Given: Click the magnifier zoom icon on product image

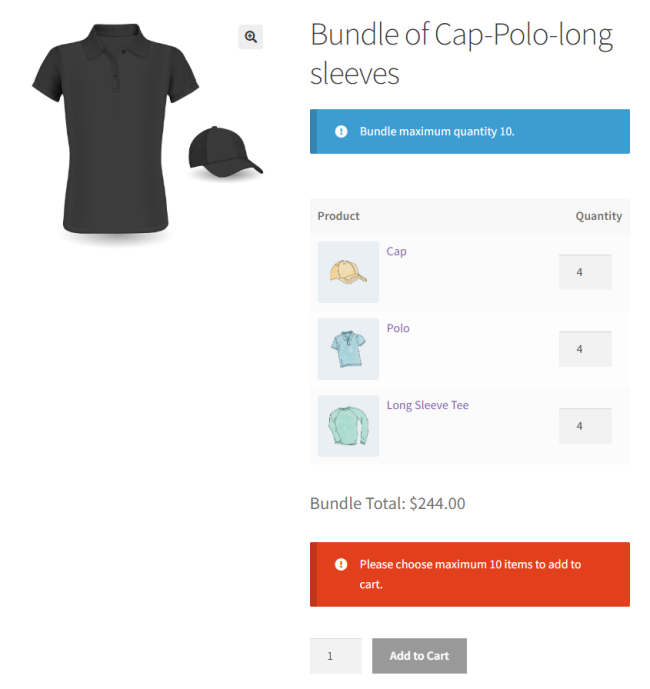Looking at the screenshot, I should click(250, 37).
